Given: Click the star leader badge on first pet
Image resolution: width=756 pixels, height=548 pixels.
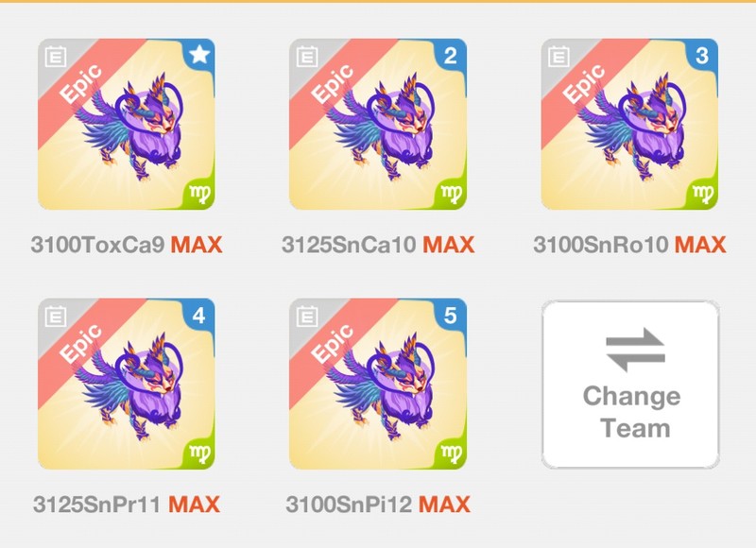Looking at the screenshot, I should pyautogui.click(x=199, y=55).
